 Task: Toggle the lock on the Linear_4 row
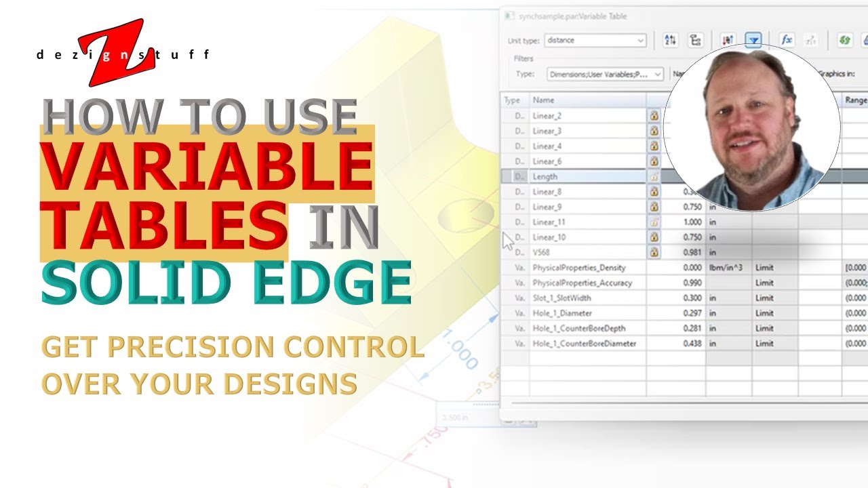[x=654, y=146]
